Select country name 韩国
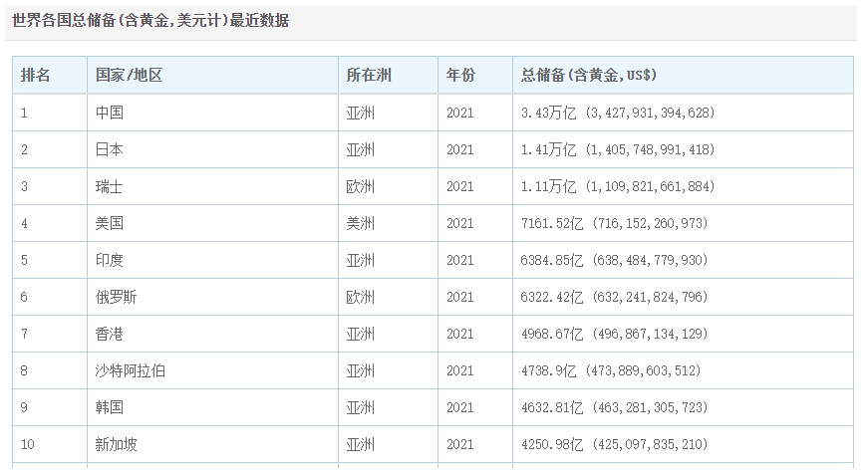Viewport: 868px width, 475px height. point(109,407)
